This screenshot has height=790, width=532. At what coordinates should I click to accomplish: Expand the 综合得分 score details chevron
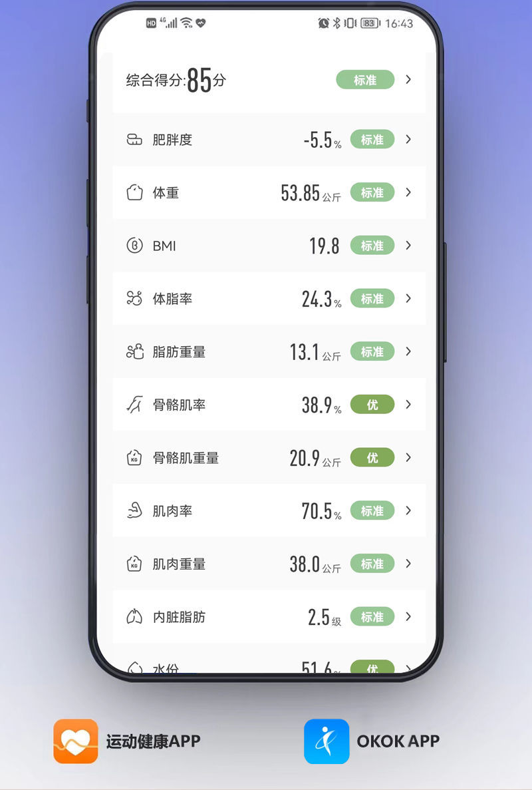click(x=408, y=80)
